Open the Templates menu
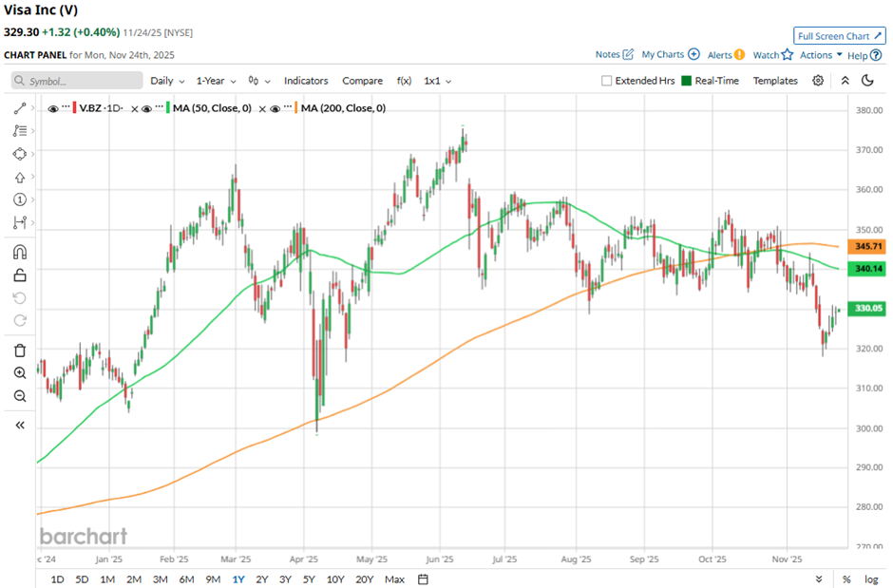 coord(775,81)
